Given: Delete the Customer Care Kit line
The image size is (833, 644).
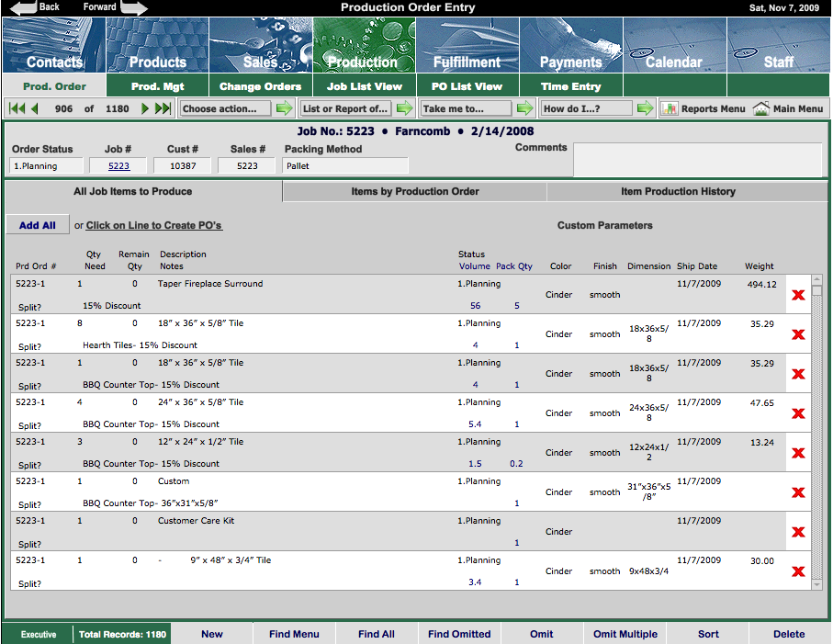Looking at the screenshot, I should tap(798, 532).
